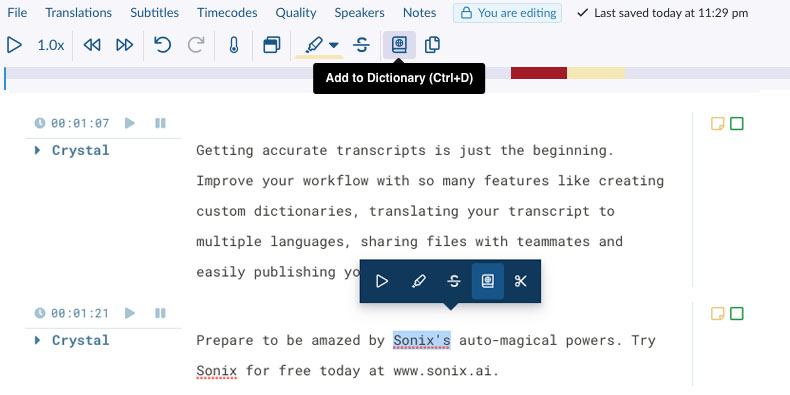The height and width of the screenshot is (395, 790).
Task: Click the dark red segment on timeline
Action: [x=539, y=73]
